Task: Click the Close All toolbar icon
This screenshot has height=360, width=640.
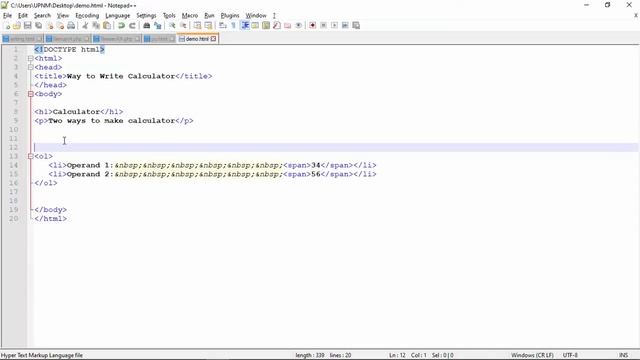Action: (60, 25)
